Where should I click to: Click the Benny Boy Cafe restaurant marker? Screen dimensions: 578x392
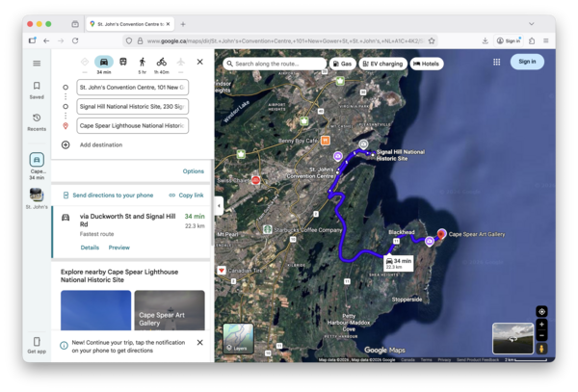(x=326, y=141)
